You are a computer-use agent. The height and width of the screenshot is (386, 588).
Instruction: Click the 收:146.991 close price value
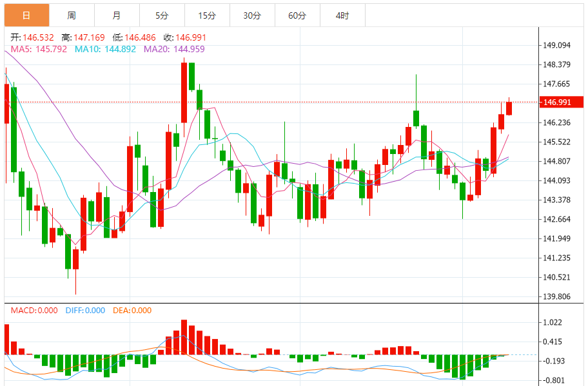185,37
